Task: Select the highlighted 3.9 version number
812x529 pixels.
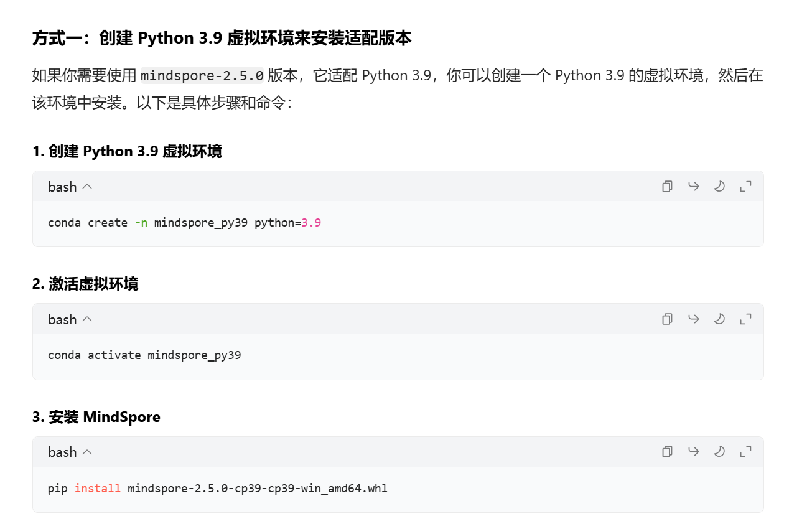Action: pyautogui.click(x=312, y=222)
